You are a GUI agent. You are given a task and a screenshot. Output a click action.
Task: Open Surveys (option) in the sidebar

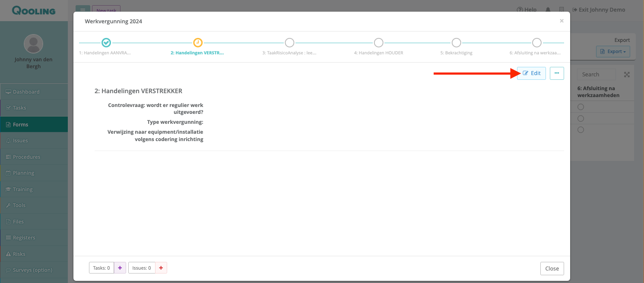34,270
